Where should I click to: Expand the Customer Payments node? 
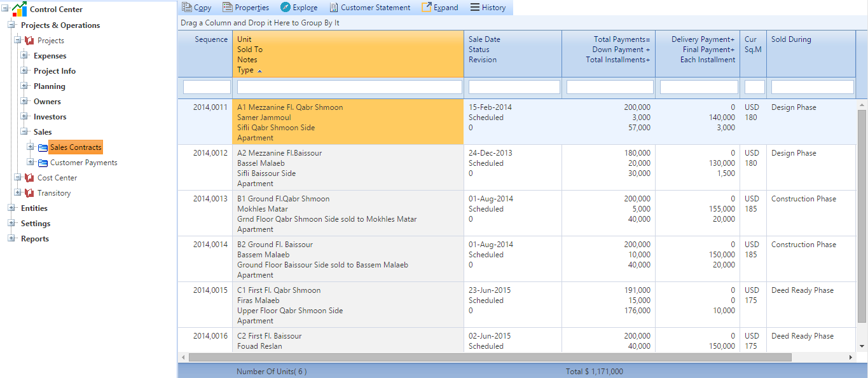(x=31, y=163)
